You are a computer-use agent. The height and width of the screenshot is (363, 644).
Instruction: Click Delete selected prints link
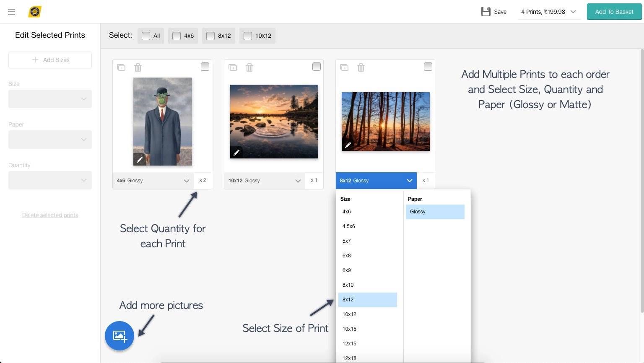pos(50,215)
